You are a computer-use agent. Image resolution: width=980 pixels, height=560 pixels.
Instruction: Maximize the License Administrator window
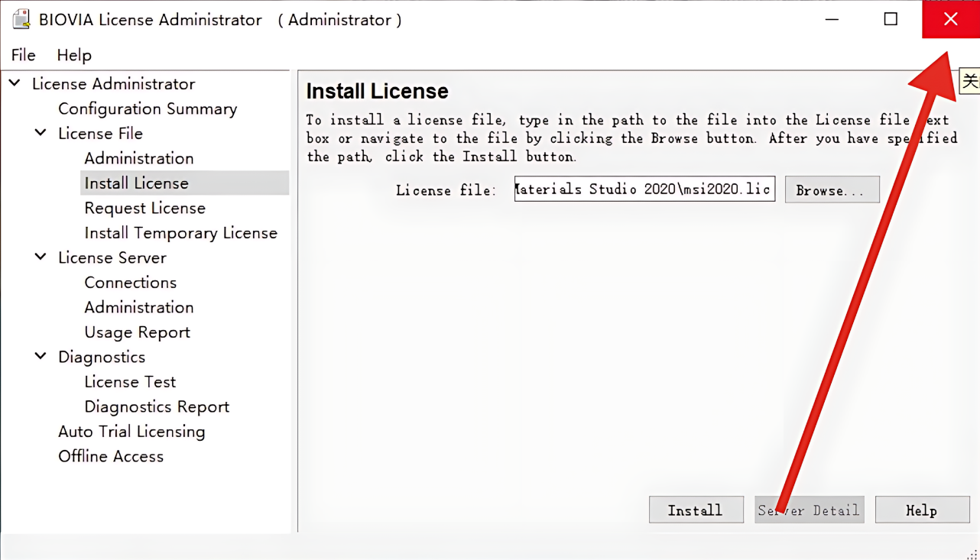tap(891, 19)
